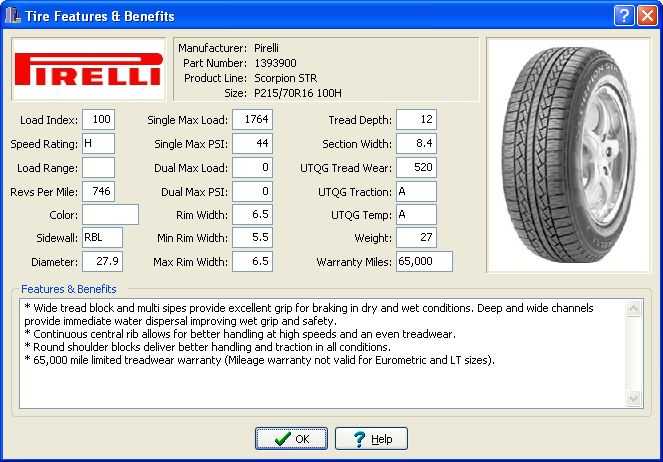
Task: Click scroll down arrow in Features box
Action: click(x=634, y=399)
